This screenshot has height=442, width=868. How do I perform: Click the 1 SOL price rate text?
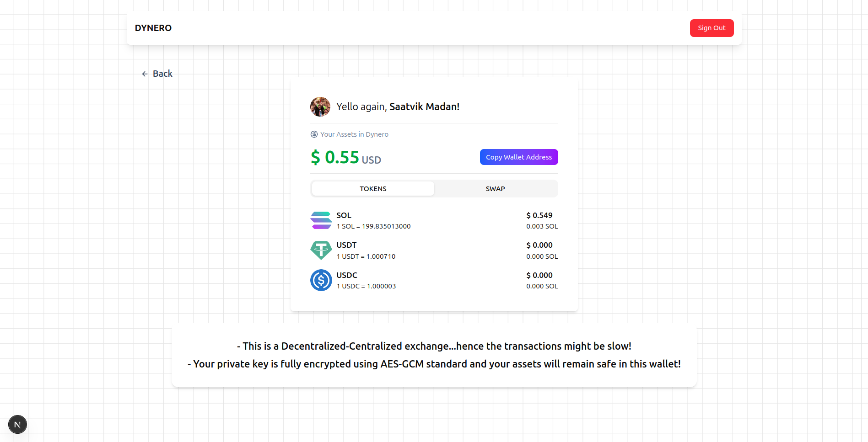coord(373,226)
